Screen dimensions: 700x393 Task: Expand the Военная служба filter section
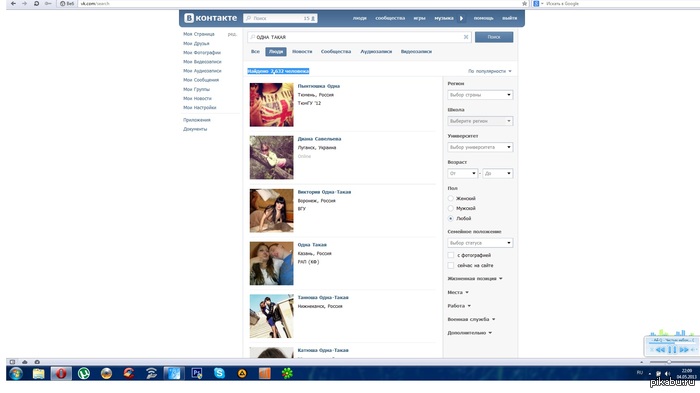(x=471, y=319)
